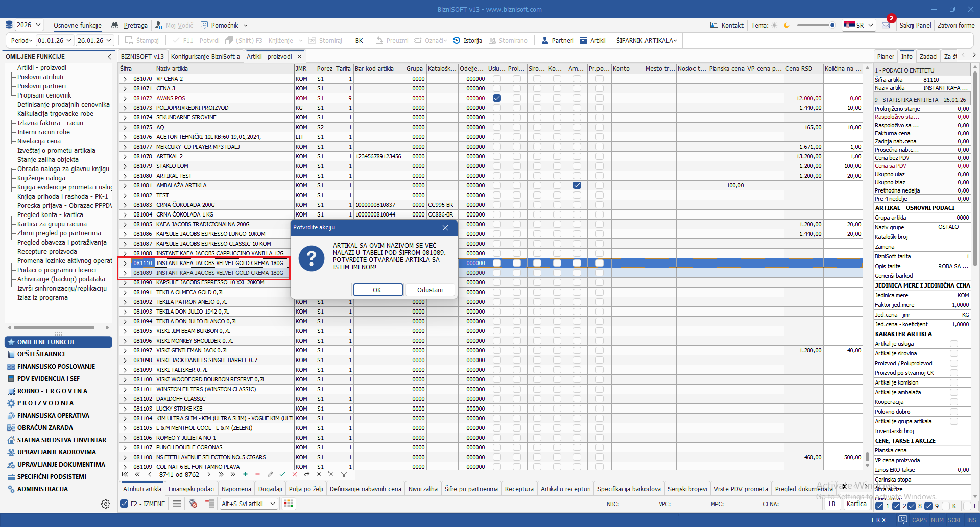Screen dimensions: 980x527
Task: Open the Konfigurisanje BizniSoft-a tab
Action: tap(205, 56)
